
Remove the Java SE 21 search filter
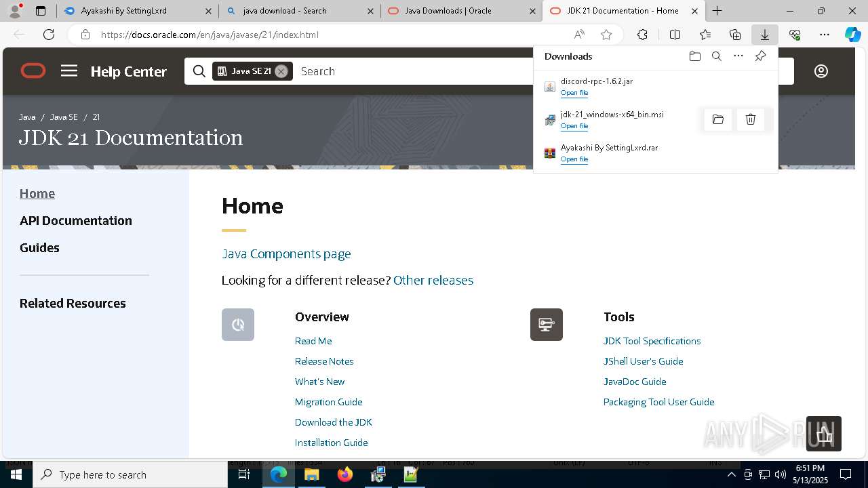point(281,71)
